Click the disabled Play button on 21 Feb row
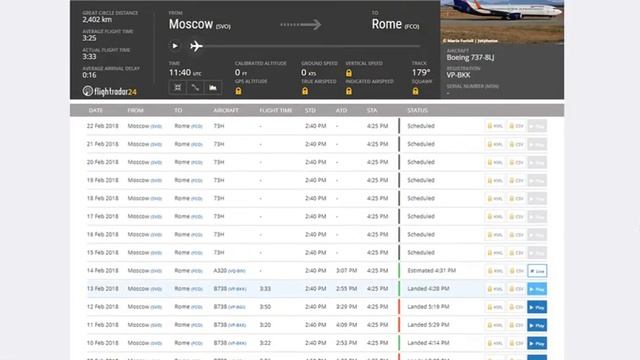 click(x=537, y=144)
